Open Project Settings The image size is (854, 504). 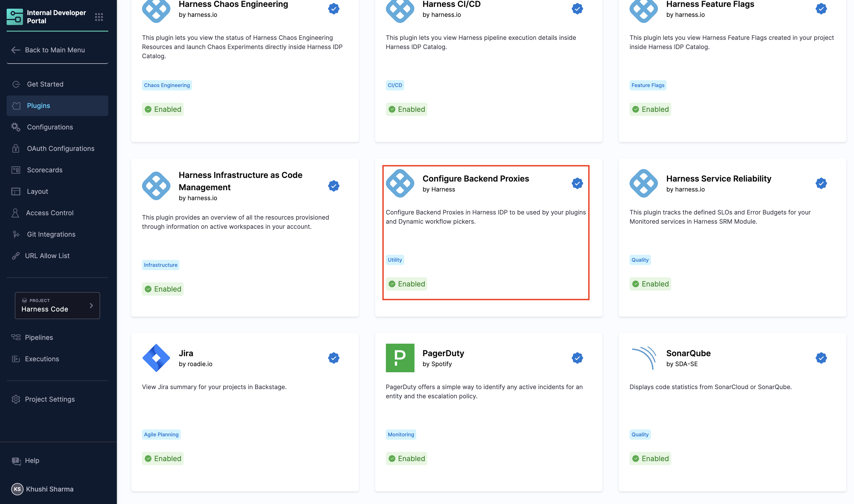[x=50, y=399]
